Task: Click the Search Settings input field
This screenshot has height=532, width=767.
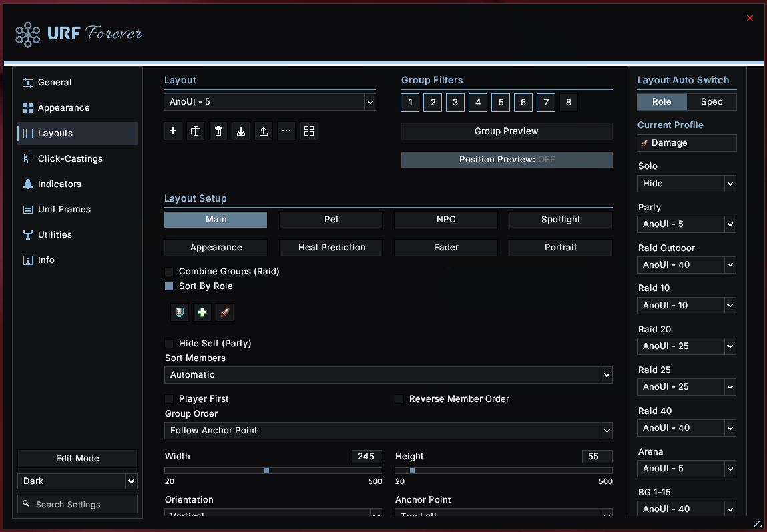Action: click(77, 504)
